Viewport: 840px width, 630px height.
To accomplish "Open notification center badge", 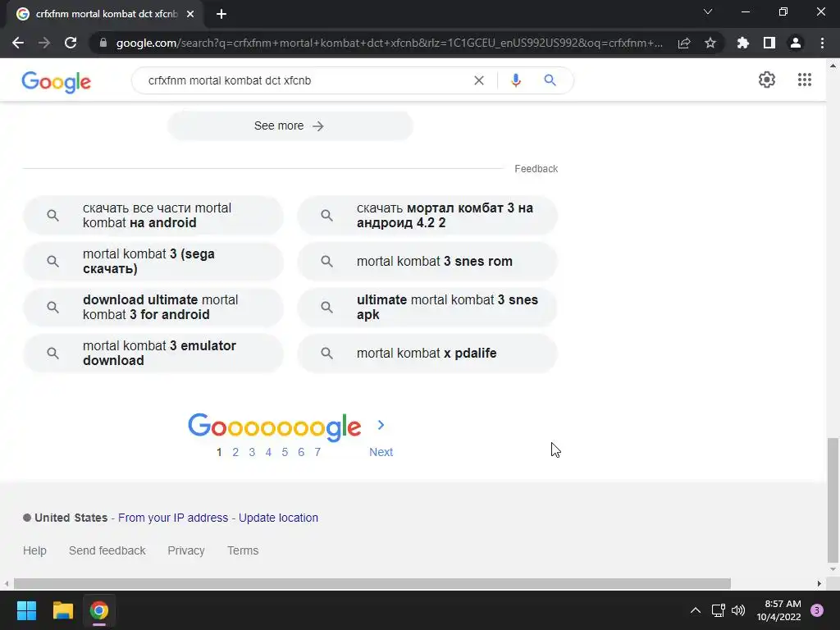I will pyautogui.click(x=817, y=610).
